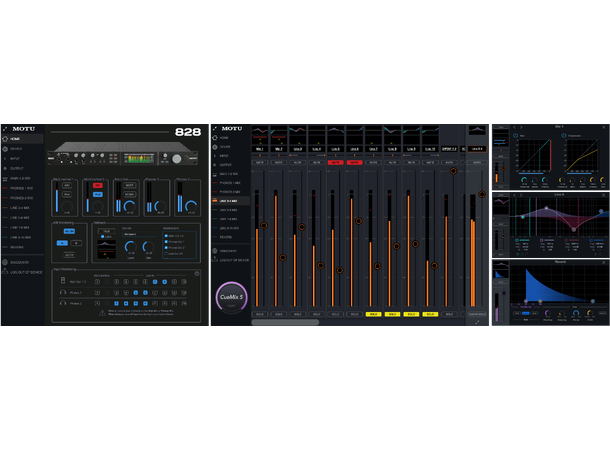Turn off red 48V on Mic/Line/Inst 2
Screen dimensions: 610x450
click(98, 186)
